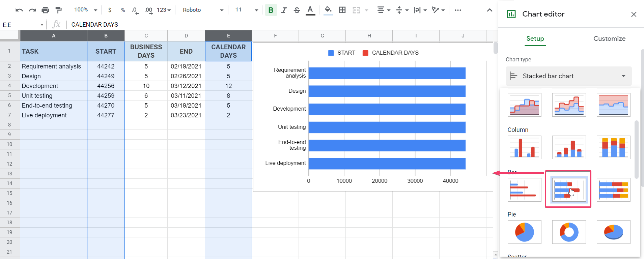Open the 123 number formats dropdown
This screenshot has width=644, height=259.
tap(164, 10)
